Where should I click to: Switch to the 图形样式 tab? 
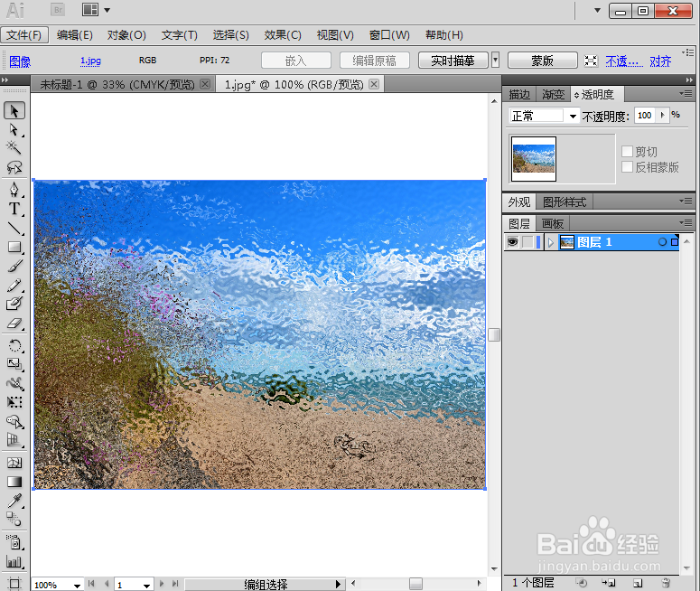click(565, 202)
